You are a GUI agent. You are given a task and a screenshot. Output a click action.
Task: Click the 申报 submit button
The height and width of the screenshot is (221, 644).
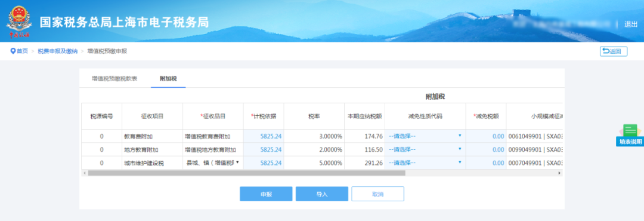click(266, 194)
